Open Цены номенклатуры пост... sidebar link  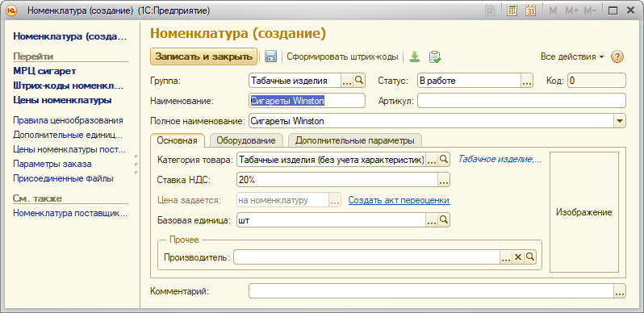coord(69,149)
